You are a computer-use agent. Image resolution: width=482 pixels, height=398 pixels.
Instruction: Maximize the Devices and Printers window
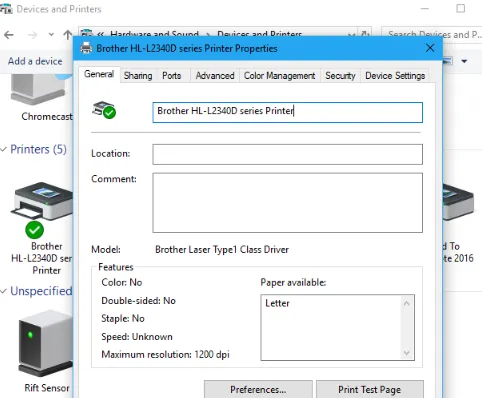(x=461, y=8)
